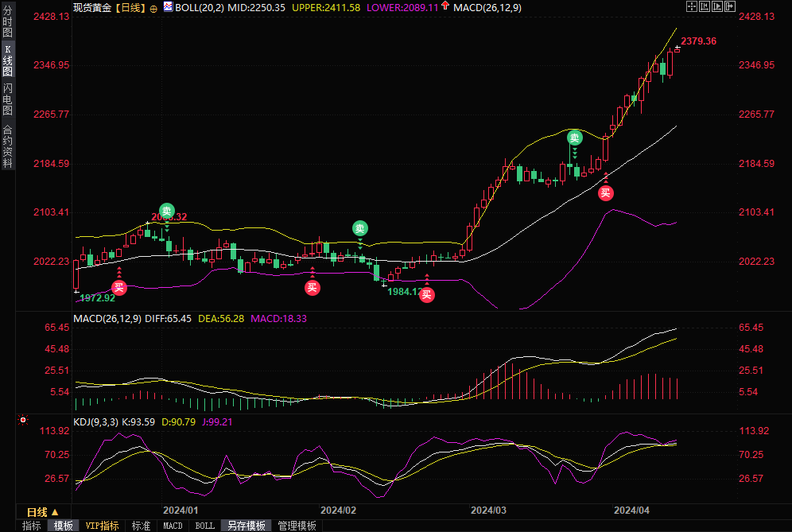792x532 pixels.
Task: Open 闪电图 view from left sidebar
Action: [7, 99]
